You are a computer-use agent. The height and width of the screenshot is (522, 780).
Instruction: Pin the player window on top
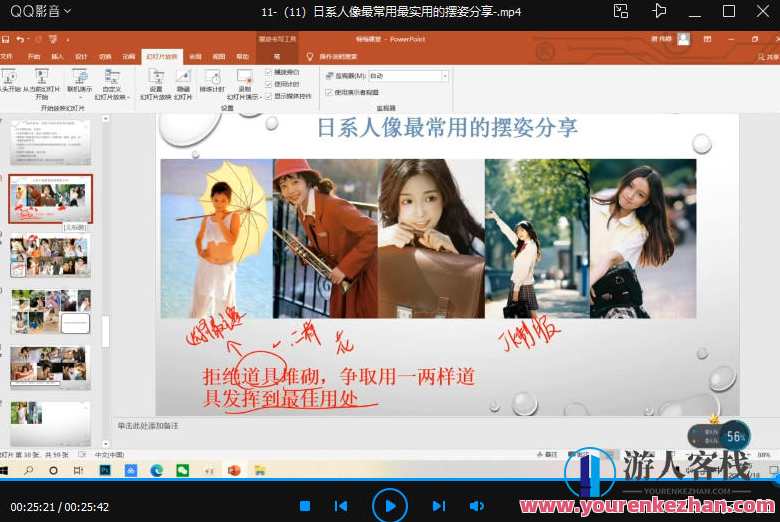coord(658,11)
